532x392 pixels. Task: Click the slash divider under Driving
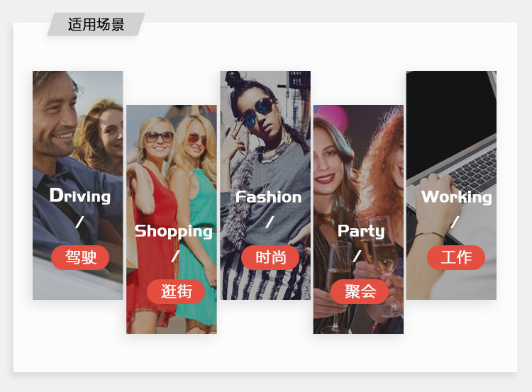point(79,223)
